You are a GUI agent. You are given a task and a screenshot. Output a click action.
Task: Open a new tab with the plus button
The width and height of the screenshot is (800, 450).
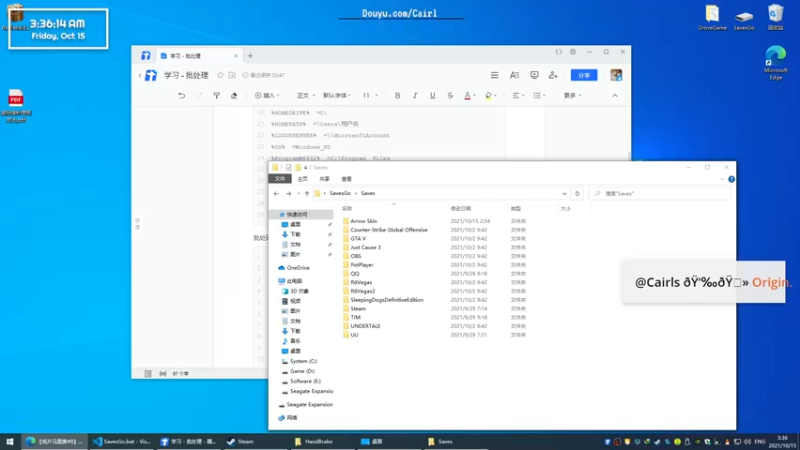tap(250, 56)
